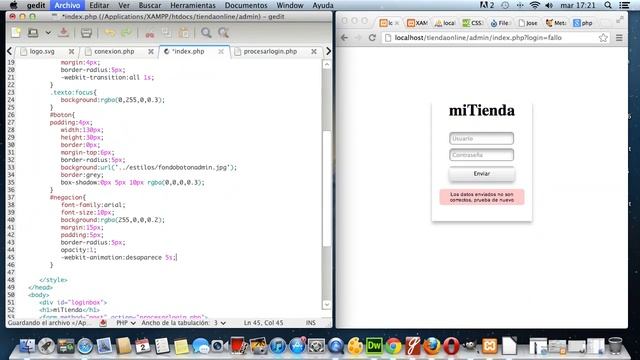
Task: Switch to the File browser tab
Action: pos(500,23)
